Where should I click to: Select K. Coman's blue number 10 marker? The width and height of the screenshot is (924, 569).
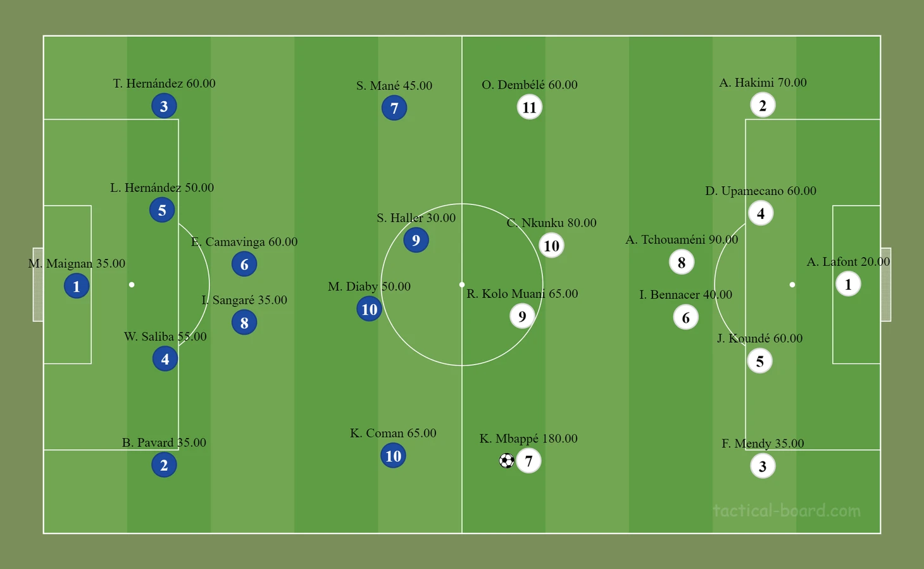pos(393,456)
